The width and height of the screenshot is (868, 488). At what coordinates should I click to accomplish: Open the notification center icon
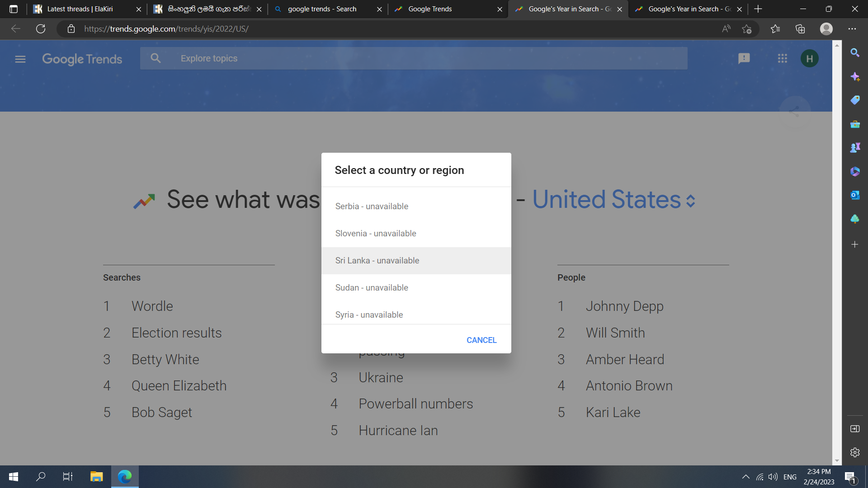click(850, 477)
